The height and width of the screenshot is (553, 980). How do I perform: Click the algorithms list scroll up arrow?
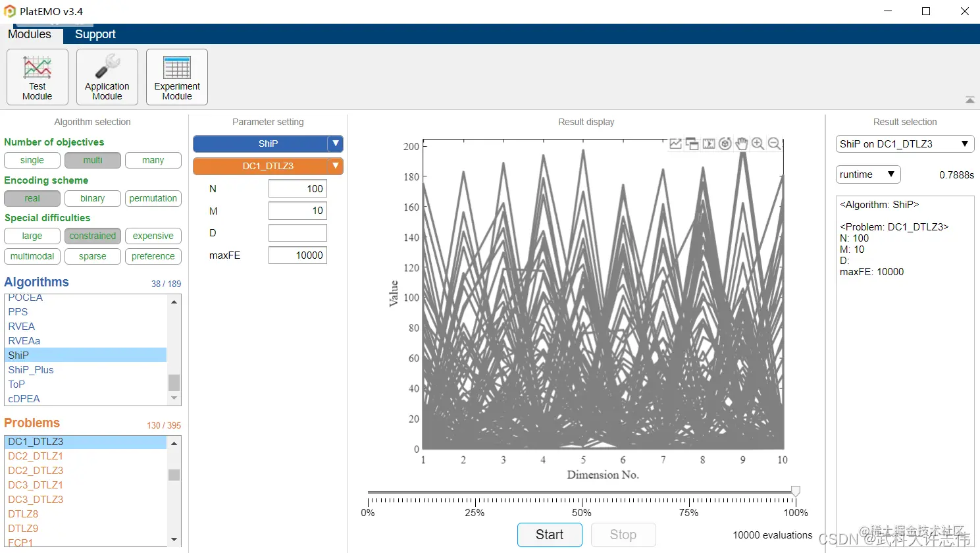pos(174,302)
